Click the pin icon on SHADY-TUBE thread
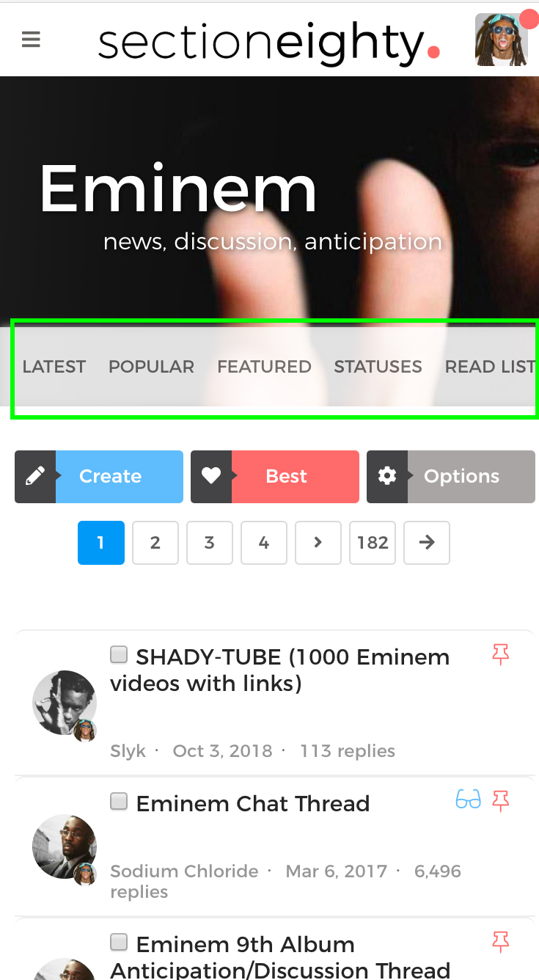Viewport: 539px width, 980px height. [x=501, y=654]
